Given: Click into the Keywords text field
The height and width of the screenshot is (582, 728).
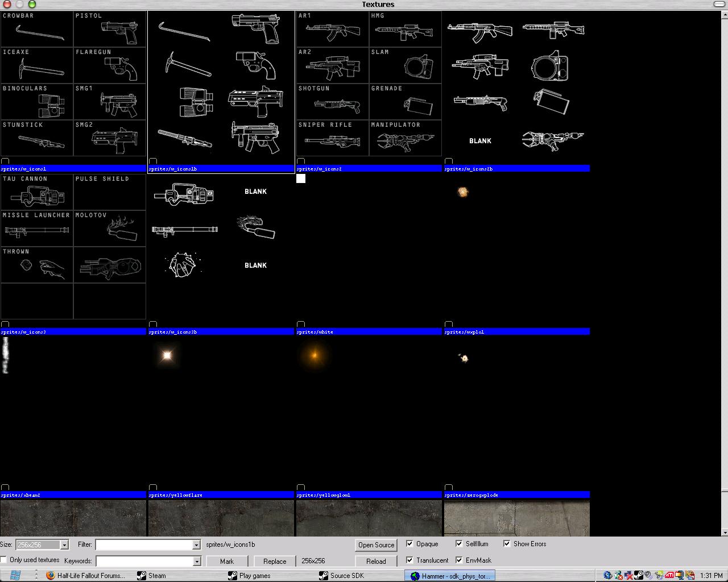Looking at the screenshot, I should (x=144, y=562).
